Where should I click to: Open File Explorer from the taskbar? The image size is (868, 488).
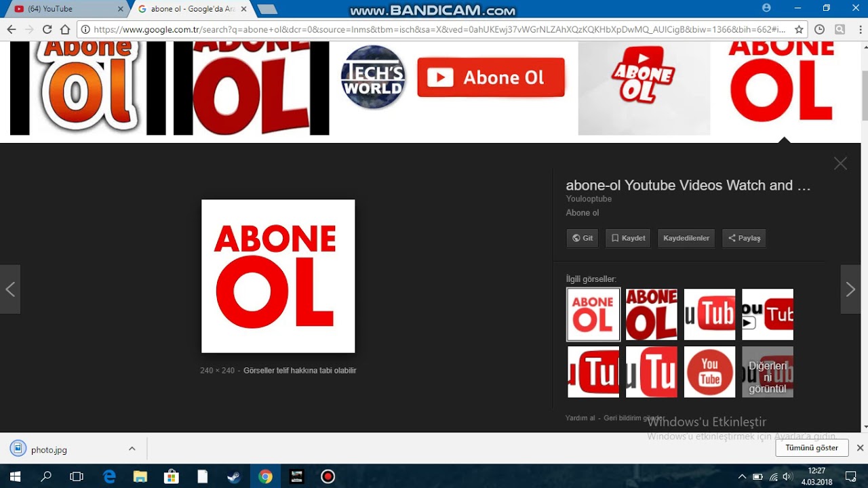[x=140, y=476]
